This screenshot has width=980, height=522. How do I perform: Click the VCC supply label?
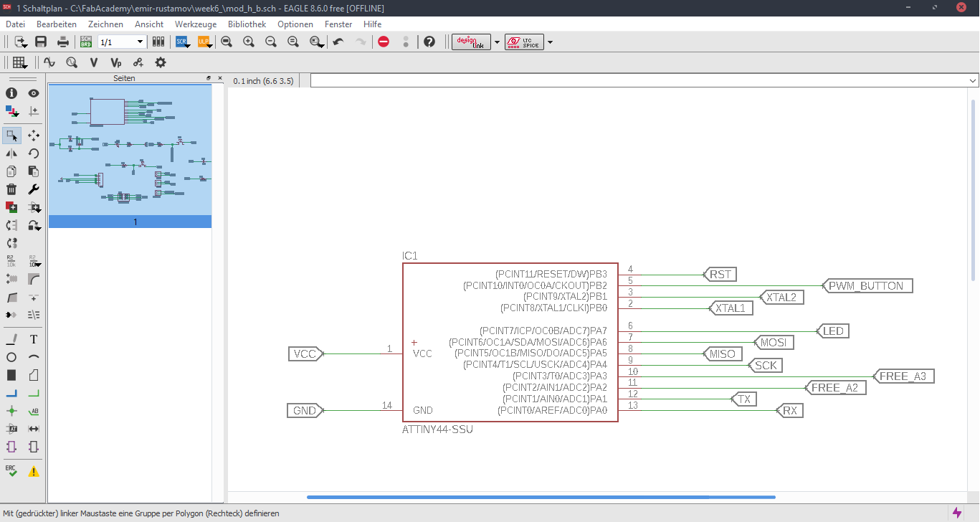tap(306, 353)
